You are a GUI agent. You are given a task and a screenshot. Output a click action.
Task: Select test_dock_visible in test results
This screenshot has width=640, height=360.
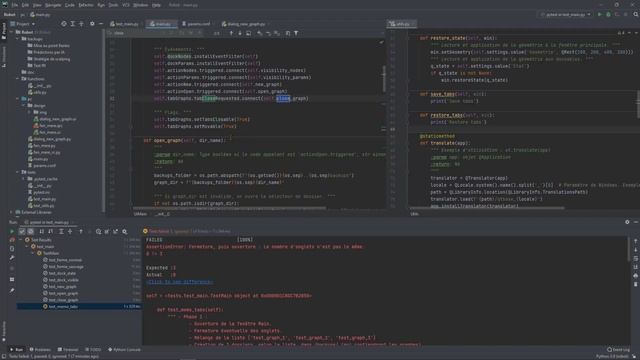click(64, 280)
